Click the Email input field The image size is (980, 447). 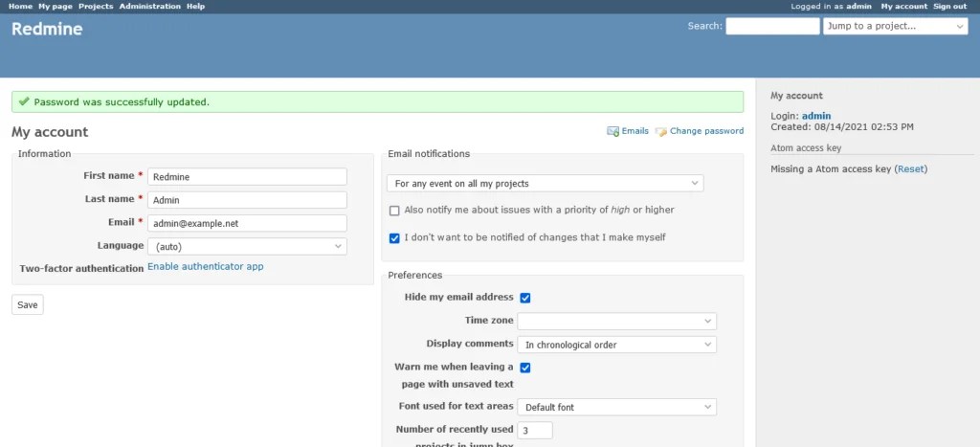248,223
